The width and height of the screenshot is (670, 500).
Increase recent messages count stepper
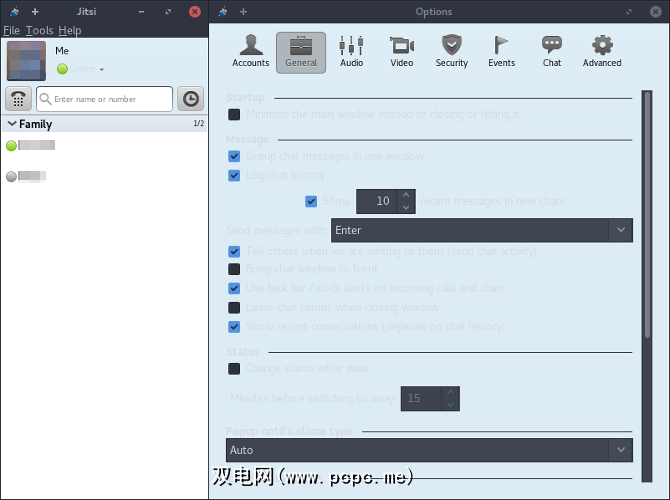(406, 195)
